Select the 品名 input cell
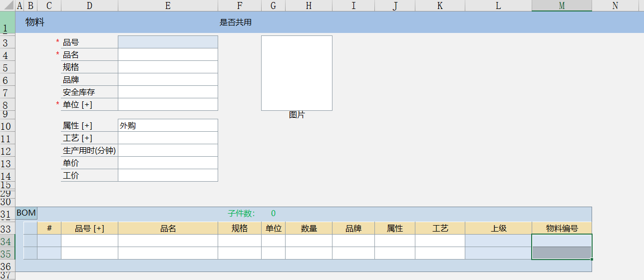The width and height of the screenshot is (644, 280). (x=168, y=55)
